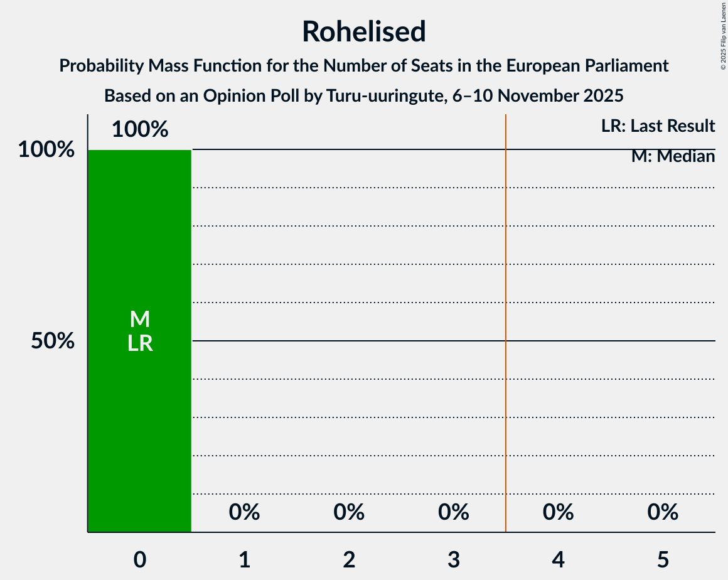This screenshot has height=580, width=728.
Task: Click the 0% label above seat 1
Action: [244, 513]
